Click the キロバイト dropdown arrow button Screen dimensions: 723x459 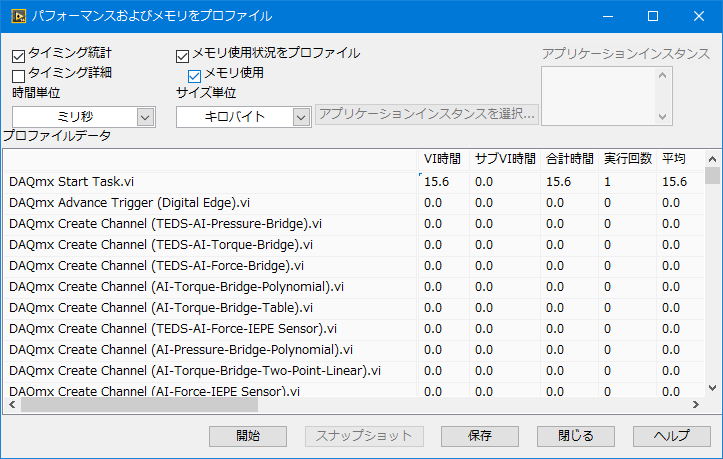(301, 117)
